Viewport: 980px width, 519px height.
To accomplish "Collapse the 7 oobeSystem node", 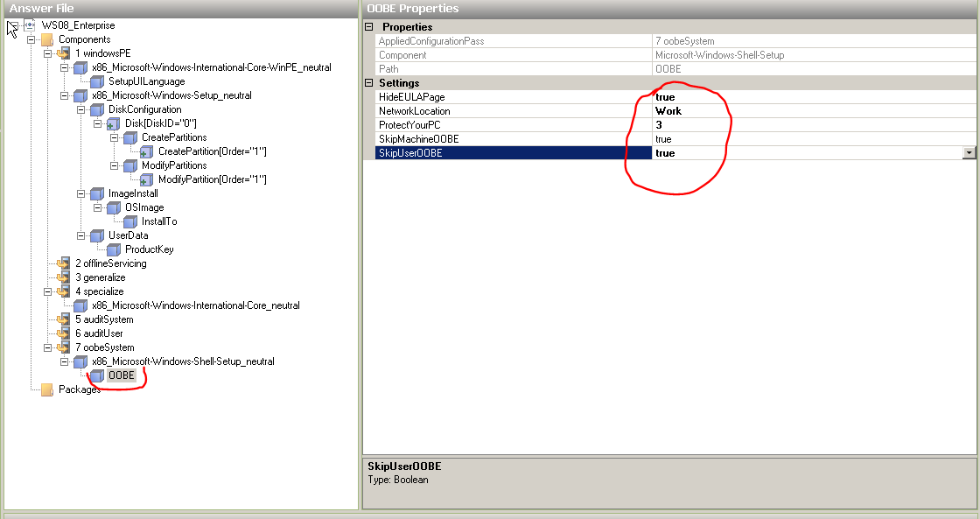I will point(47,347).
